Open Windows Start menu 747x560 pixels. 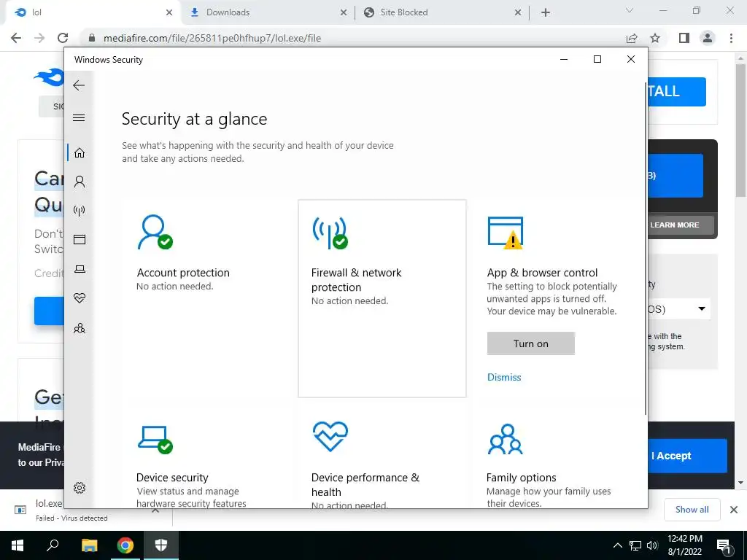coord(18,545)
